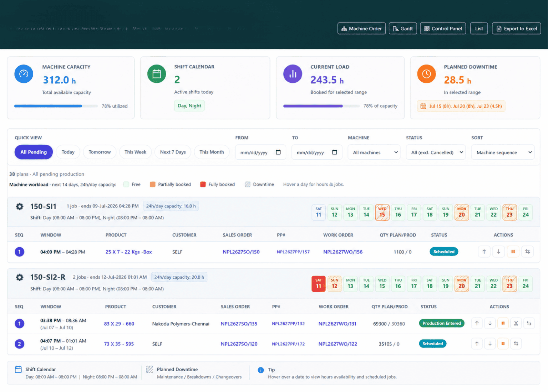The width and height of the screenshot is (548, 392).
Task: Open product link 25 X 7 - 22 Kgs -Box
Action: (128, 252)
